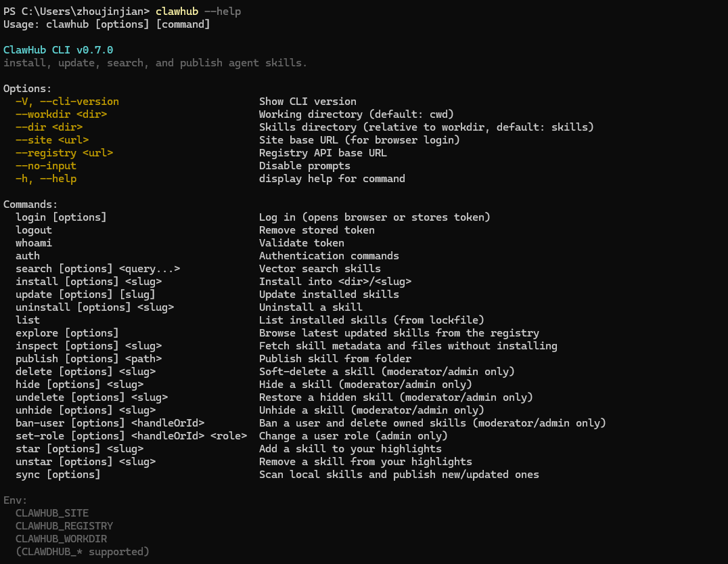Click the 'sync [options]' command
The width and height of the screenshot is (728, 564).
click(x=58, y=475)
